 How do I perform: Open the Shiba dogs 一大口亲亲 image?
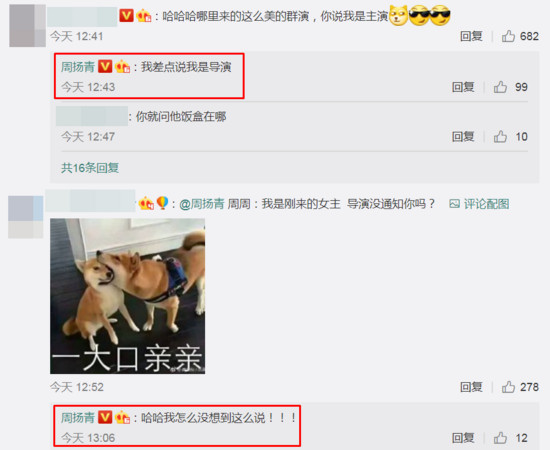click(128, 296)
